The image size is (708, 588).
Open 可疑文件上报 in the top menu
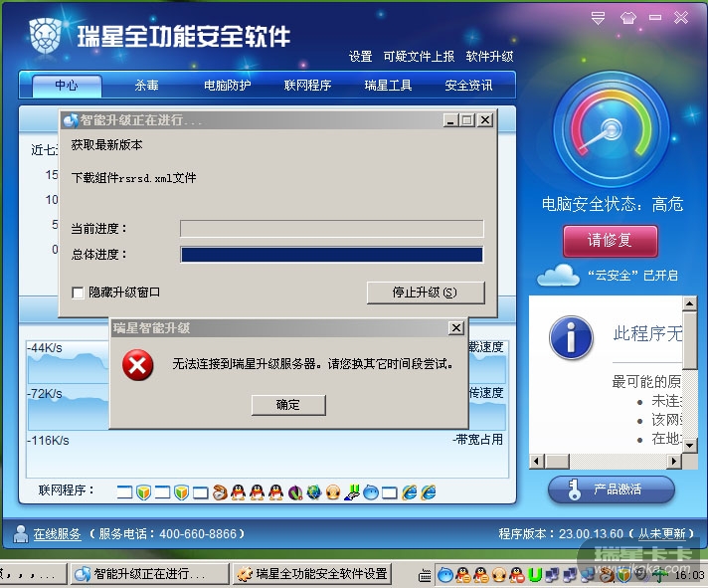(419, 57)
